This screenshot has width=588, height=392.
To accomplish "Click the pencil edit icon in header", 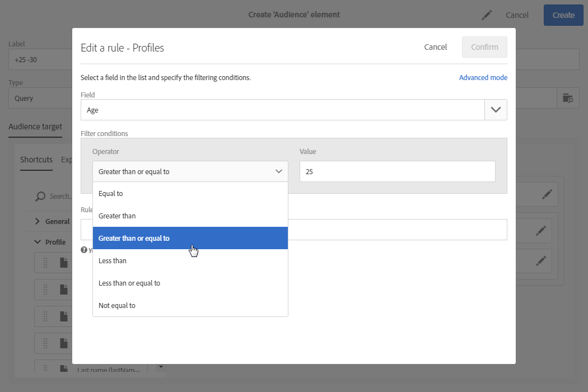I will [x=487, y=15].
